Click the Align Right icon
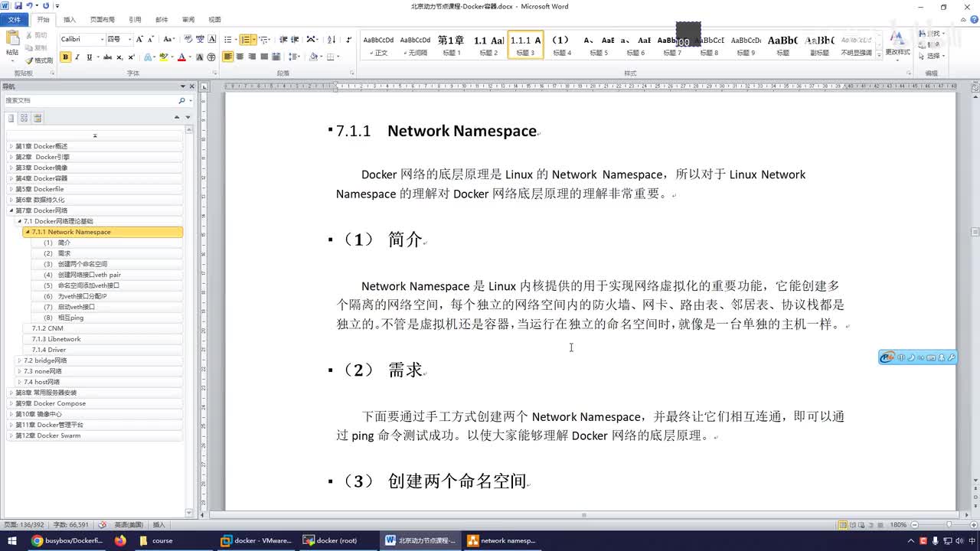Screen dimensions: 980x551 [253, 57]
